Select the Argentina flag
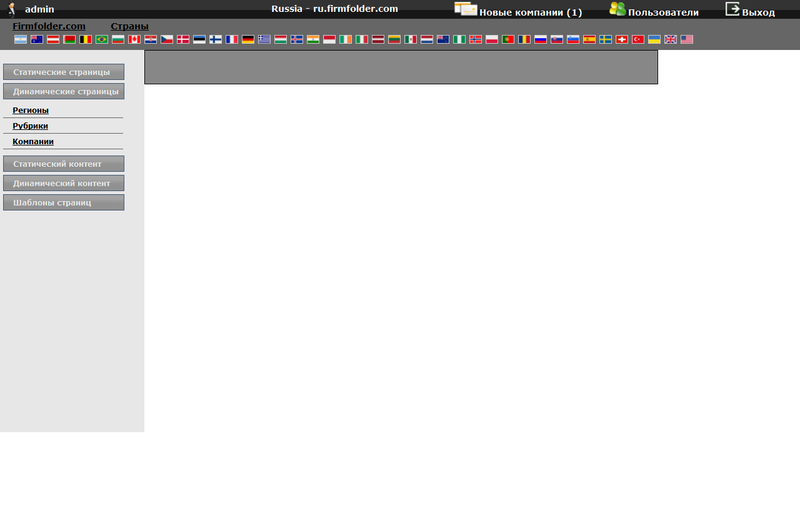This screenshot has height=519, width=800. pos(20,39)
